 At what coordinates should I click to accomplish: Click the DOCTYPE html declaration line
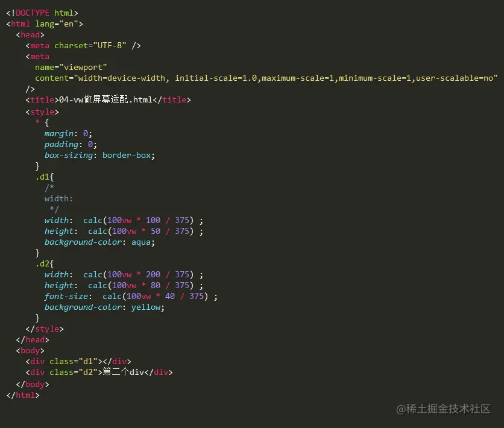42,13
